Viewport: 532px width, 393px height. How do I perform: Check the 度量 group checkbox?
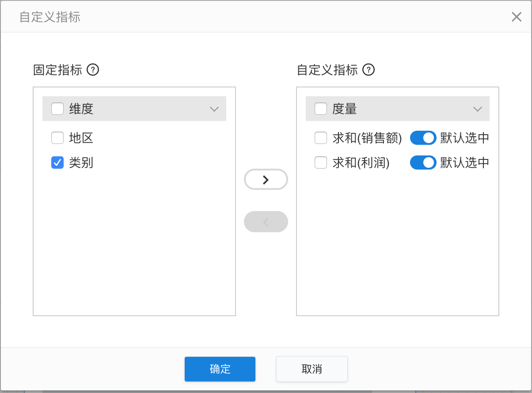[x=321, y=109]
